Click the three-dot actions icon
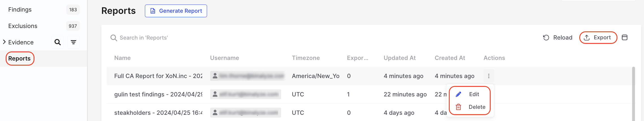 coord(489,76)
